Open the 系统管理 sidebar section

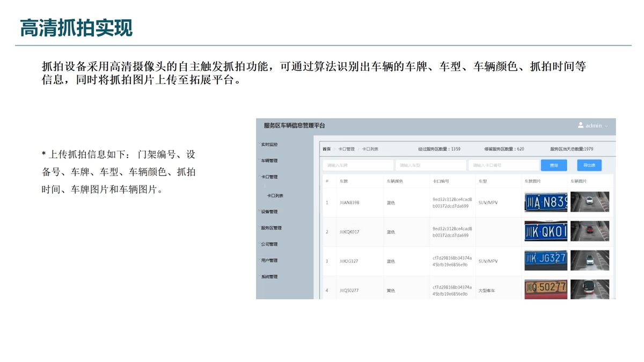click(269, 277)
